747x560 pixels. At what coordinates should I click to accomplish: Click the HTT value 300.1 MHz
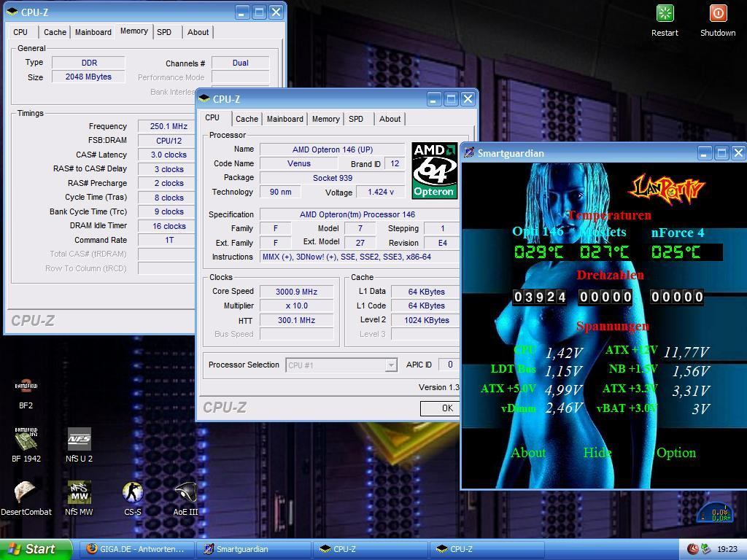pos(296,321)
